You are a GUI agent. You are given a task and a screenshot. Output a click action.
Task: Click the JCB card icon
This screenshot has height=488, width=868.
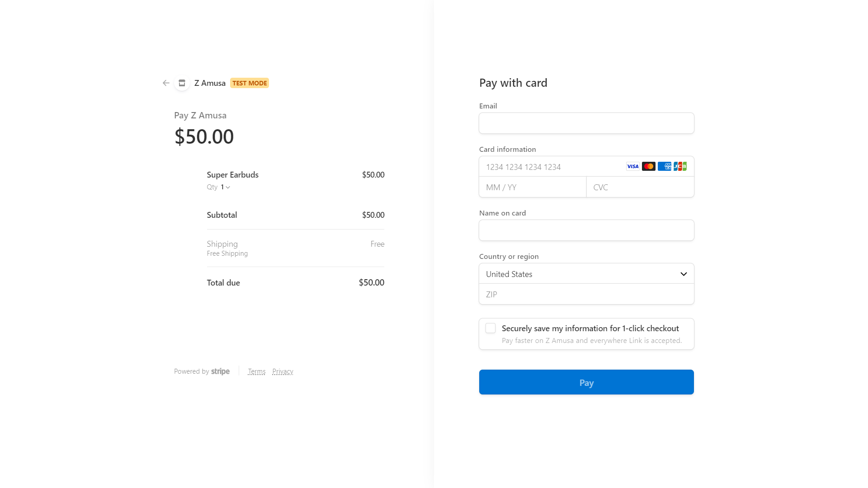coord(680,166)
